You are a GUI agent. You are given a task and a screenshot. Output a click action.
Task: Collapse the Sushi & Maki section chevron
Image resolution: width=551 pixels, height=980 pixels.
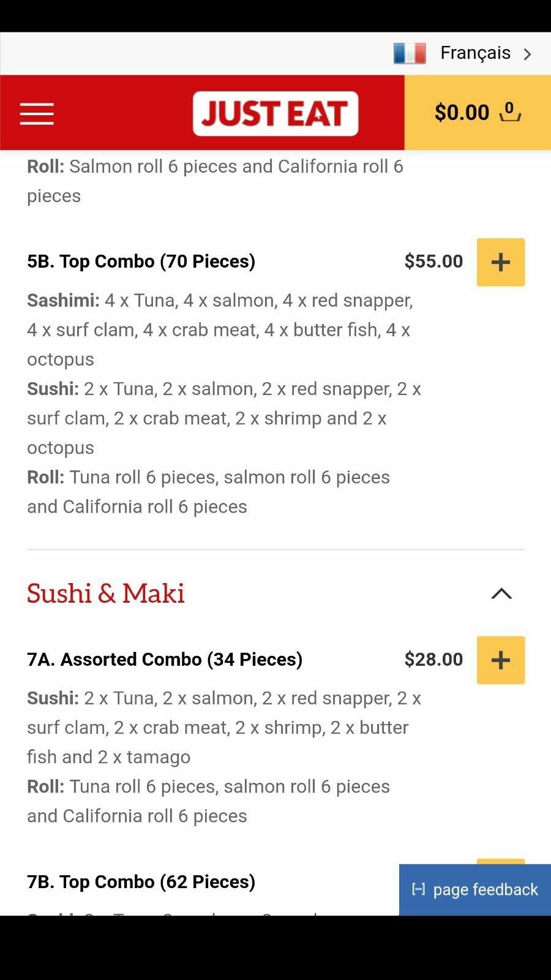click(x=501, y=594)
